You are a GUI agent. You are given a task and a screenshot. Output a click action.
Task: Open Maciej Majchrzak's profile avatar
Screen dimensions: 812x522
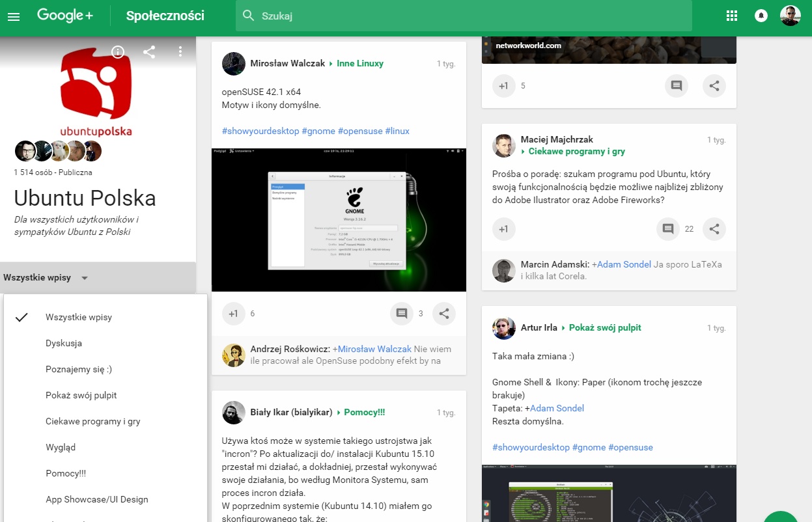click(504, 146)
